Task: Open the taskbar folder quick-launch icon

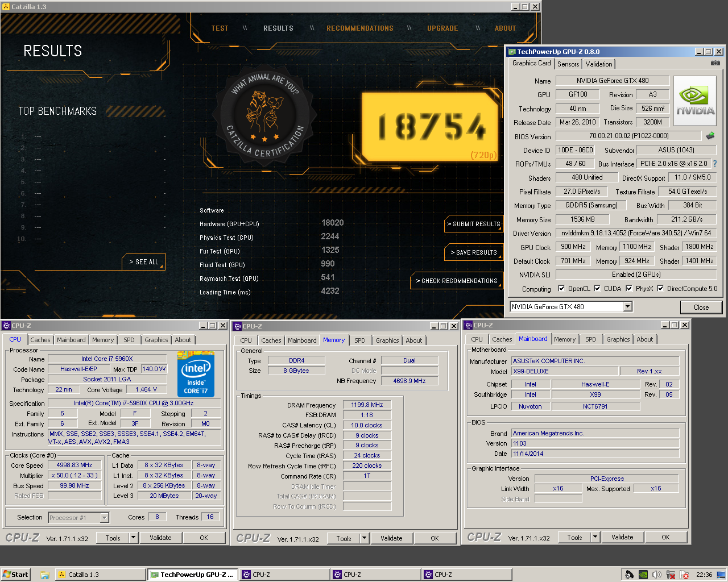Action: tap(45, 575)
